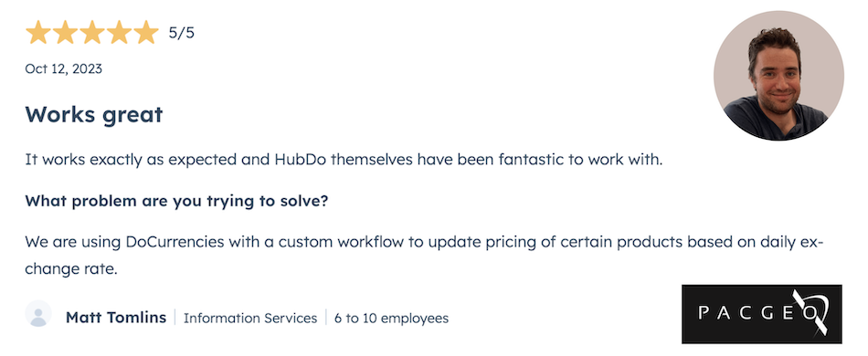Viewport: 868px width, 356px height.
Task: Open the PACGEO company logo
Action: (762, 314)
